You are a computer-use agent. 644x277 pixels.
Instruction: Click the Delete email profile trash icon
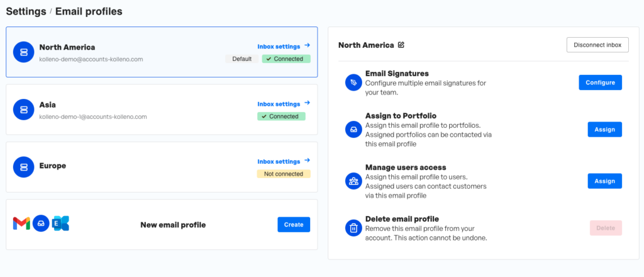click(x=353, y=228)
